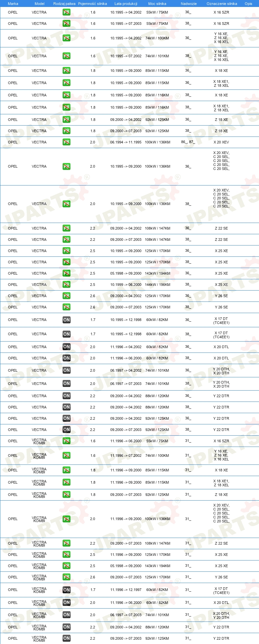This screenshot has width=259, height=644.
Task: Click PB icon in Vectra Kombi 2.6 row
Action: (x=67, y=577)
